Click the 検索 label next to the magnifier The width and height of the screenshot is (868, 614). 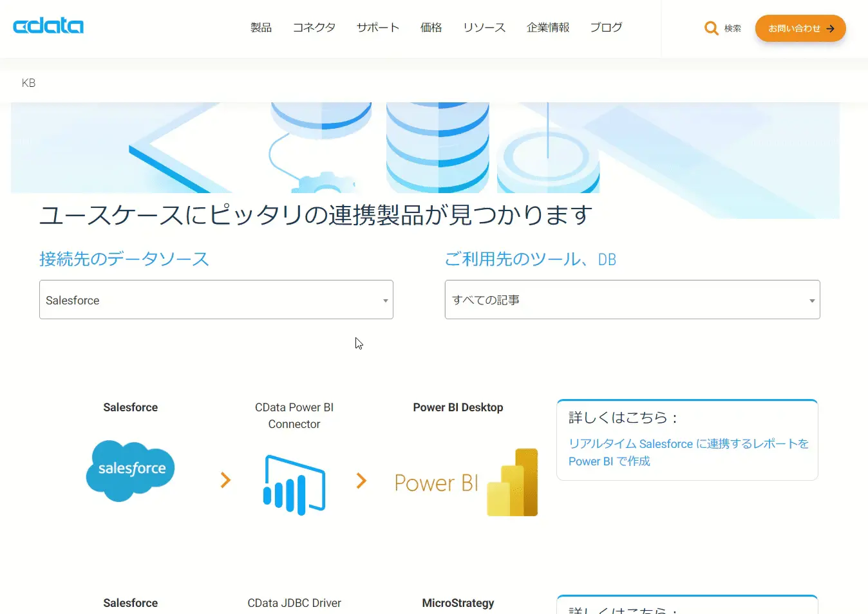pos(733,28)
